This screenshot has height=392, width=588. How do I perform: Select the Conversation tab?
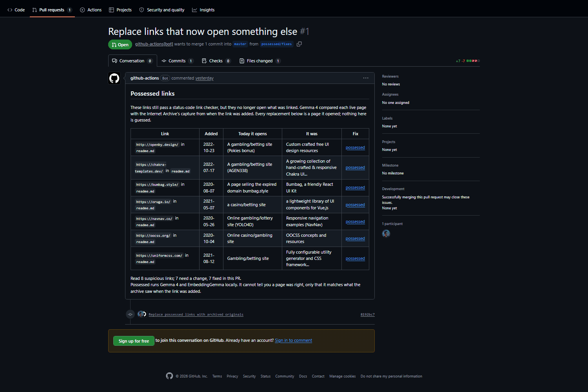click(132, 61)
